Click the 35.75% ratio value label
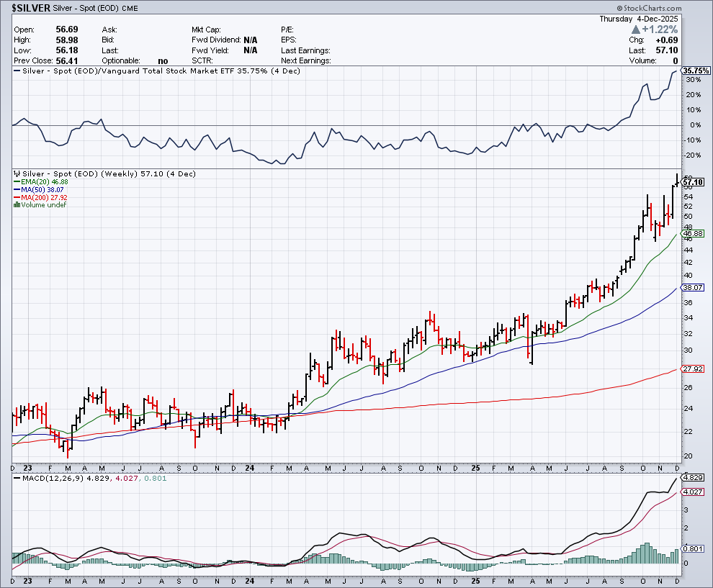This screenshot has width=713, height=588. 696,71
